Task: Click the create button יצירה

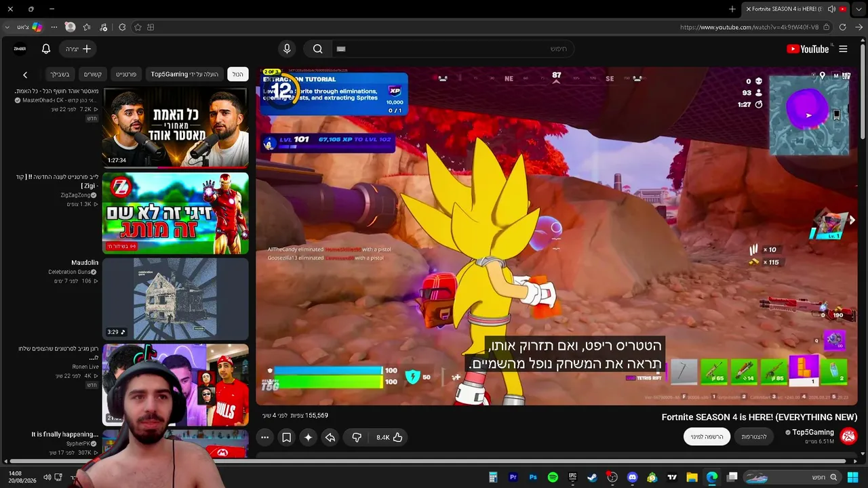Action: (78, 49)
